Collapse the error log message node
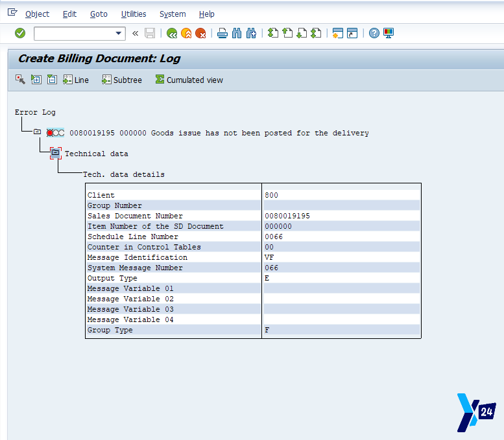The height and width of the screenshot is (440, 504). click(x=37, y=132)
